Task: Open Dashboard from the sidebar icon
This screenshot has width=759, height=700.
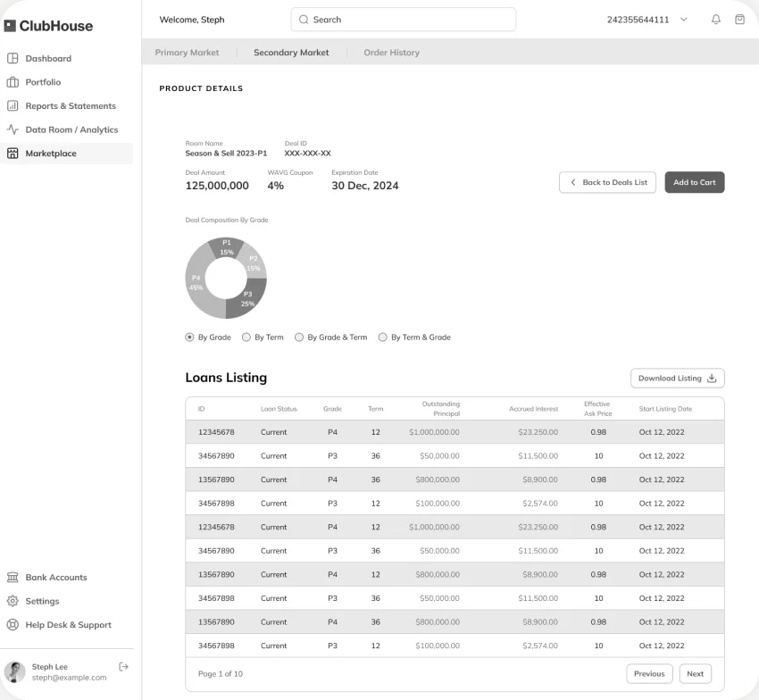Action: pyautogui.click(x=13, y=59)
